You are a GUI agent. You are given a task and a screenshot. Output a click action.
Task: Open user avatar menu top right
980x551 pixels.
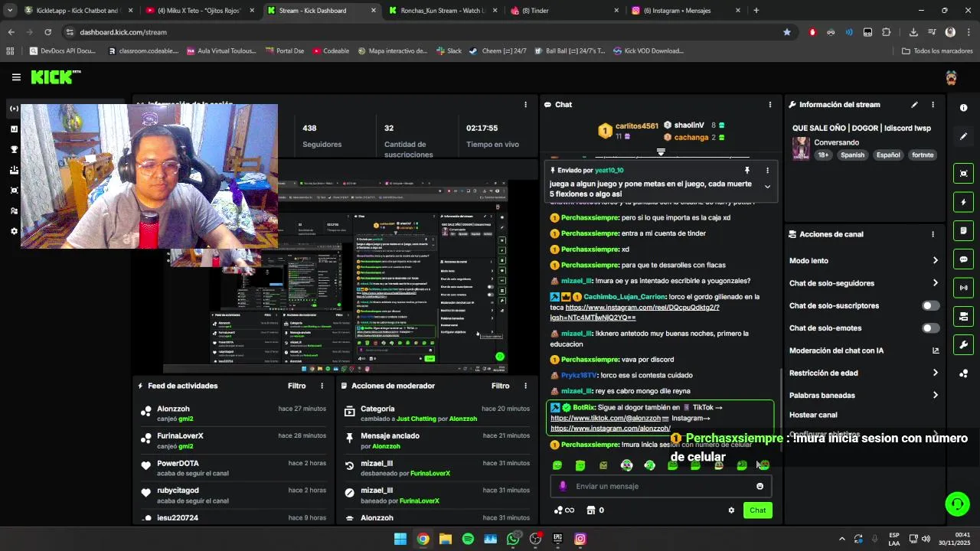[951, 77]
